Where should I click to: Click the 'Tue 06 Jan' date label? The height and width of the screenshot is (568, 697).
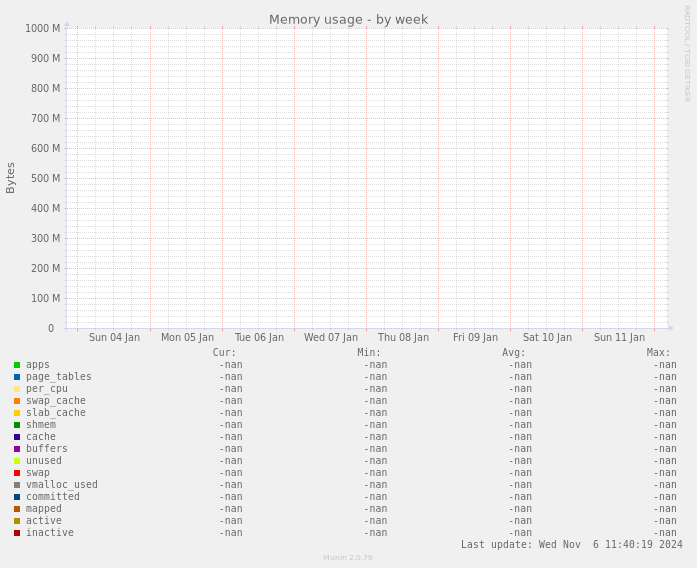click(x=259, y=337)
